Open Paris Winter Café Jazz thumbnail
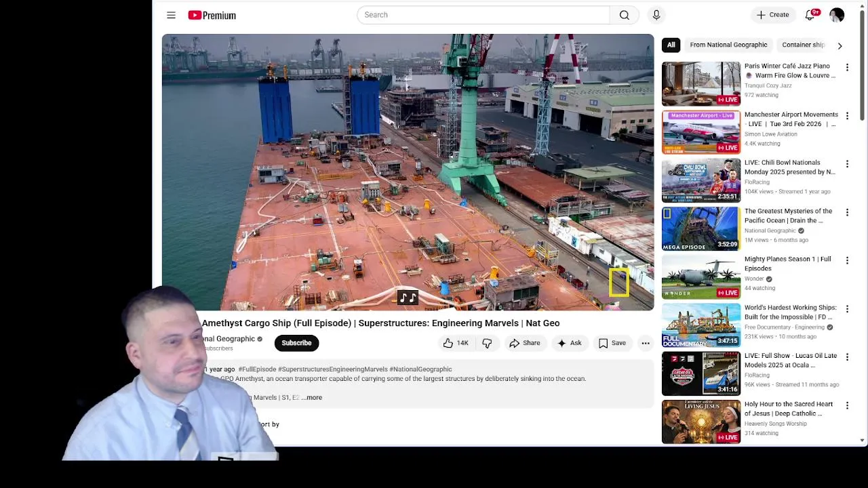The image size is (868, 488). tap(701, 83)
